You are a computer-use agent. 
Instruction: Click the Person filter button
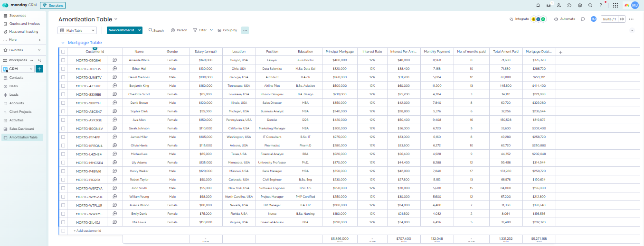(179, 30)
